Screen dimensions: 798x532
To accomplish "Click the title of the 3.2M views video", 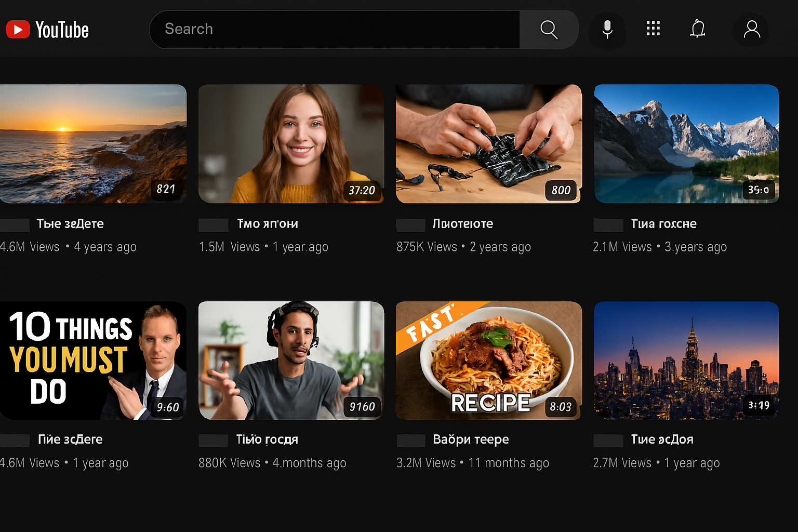I will click(x=471, y=440).
